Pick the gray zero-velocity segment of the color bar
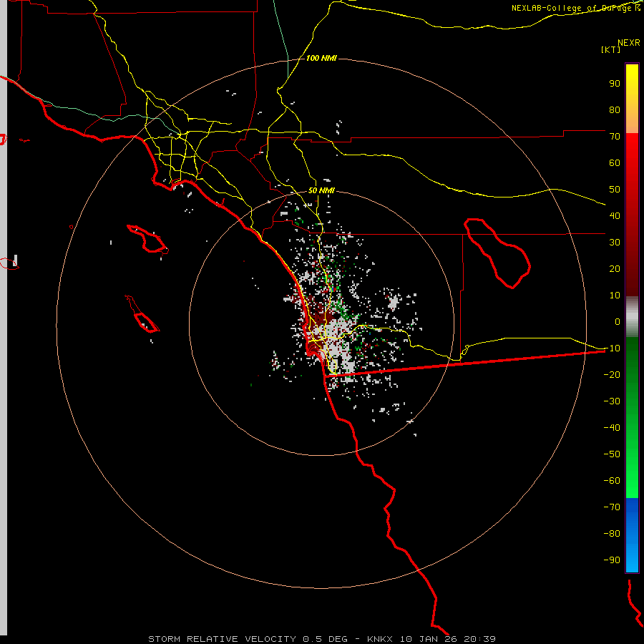This screenshot has width=644, height=644. point(632,317)
